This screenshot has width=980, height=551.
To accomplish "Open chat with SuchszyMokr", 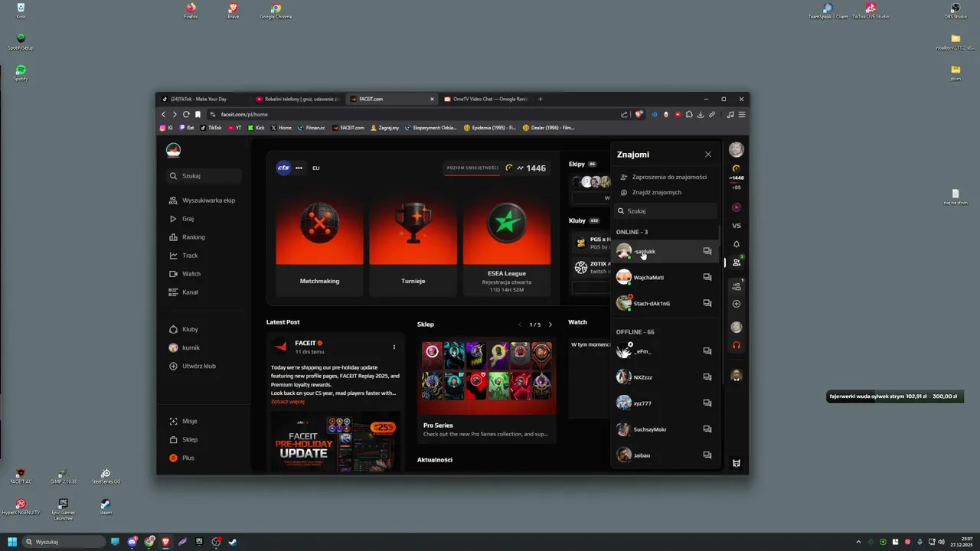I will [707, 429].
